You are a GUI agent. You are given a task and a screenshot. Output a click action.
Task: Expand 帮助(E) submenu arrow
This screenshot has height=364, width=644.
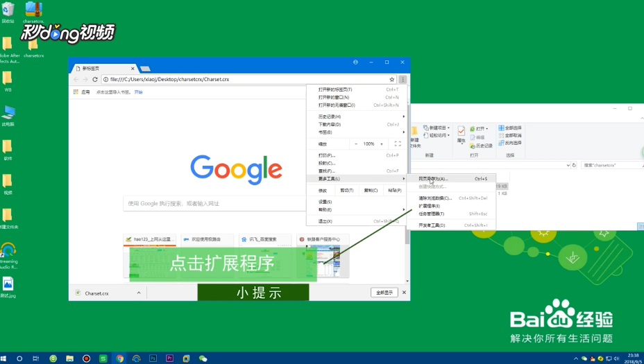pos(404,209)
